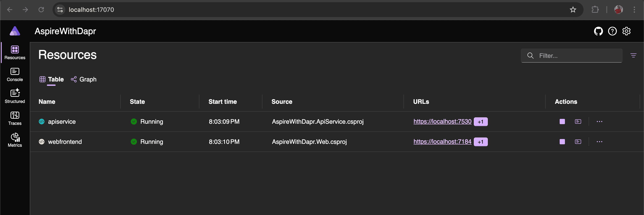The height and width of the screenshot is (215, 644).
Task: Open the https://localhost:7530 link
Action: pos(442,122)
